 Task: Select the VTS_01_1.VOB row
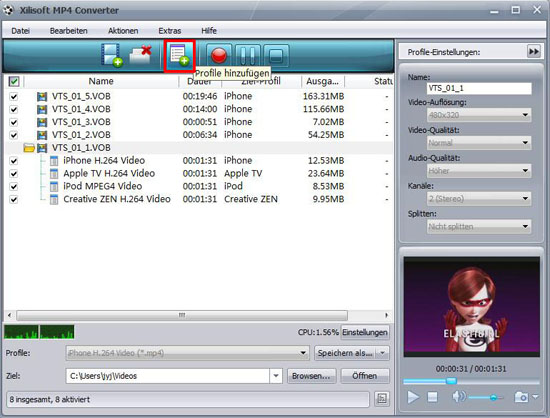(x=199, y=148)
